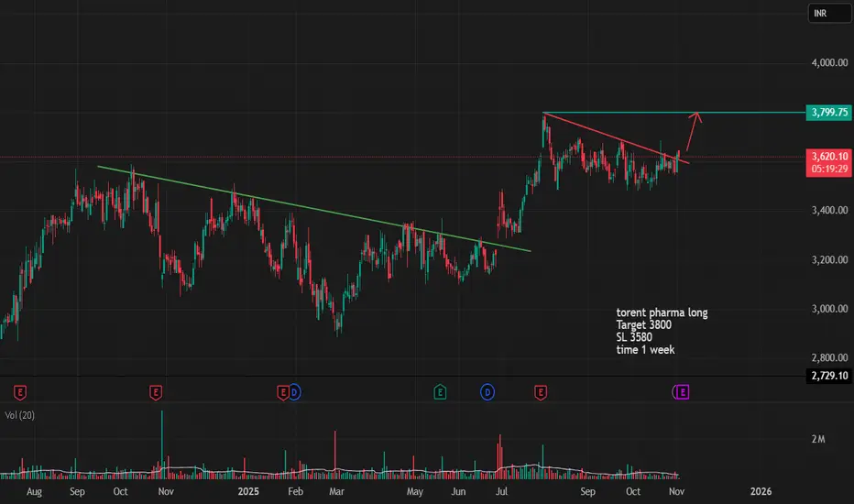Click the May label on time axis
The width and height of the screenshot is (854, 504).
click(414, 491)
